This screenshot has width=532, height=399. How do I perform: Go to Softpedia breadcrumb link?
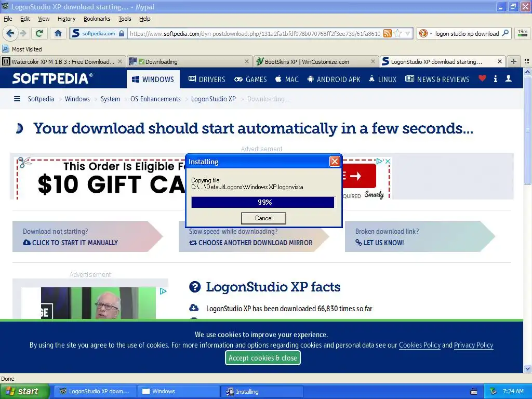point(41,99)
